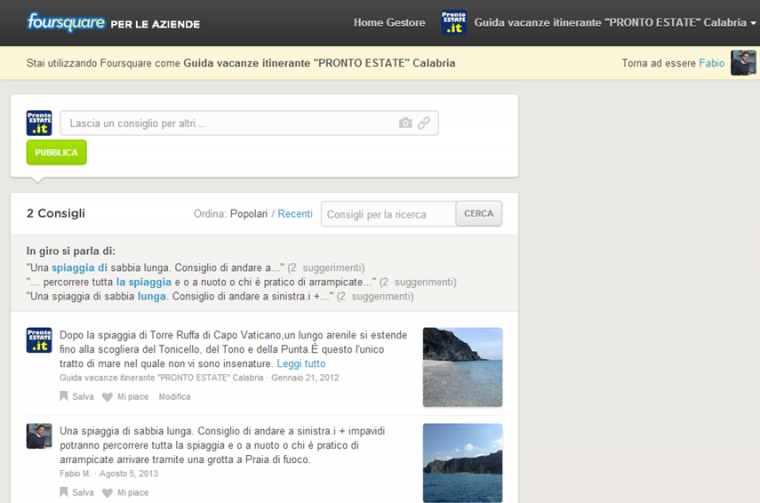Click Pronto Estate avatar on Torre Ruffa tip
Screen dimensions: 760x503
click(39, 340)
